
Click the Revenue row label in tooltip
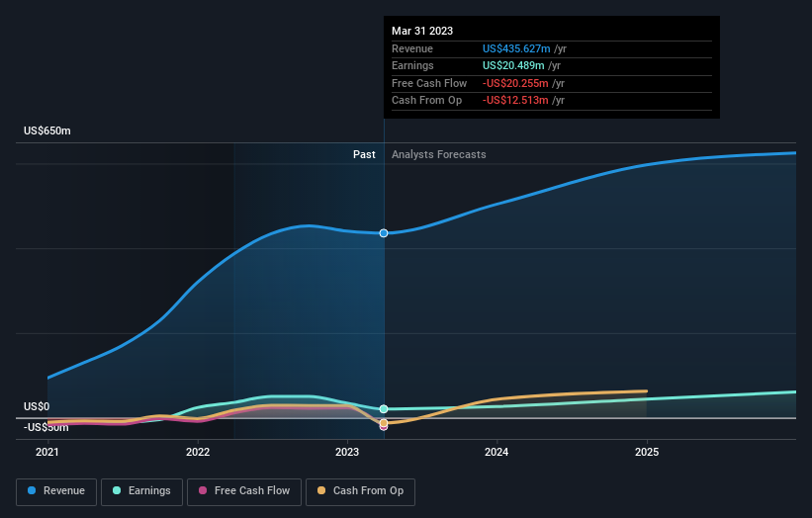[412, 48]
